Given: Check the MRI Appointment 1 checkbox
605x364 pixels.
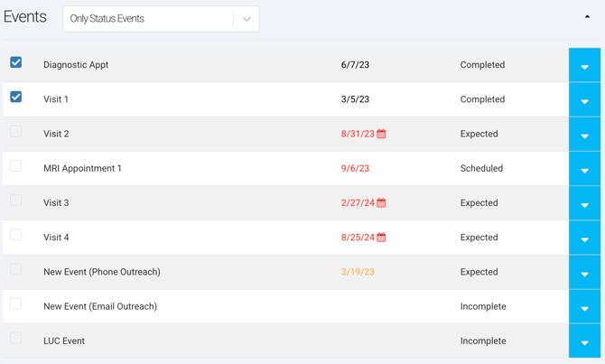Looking at the screenshot, I should coord(16,166).
